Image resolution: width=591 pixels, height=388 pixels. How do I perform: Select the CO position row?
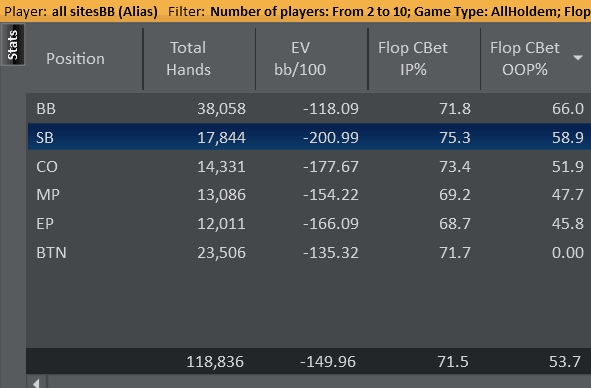[x=309, y=166]
